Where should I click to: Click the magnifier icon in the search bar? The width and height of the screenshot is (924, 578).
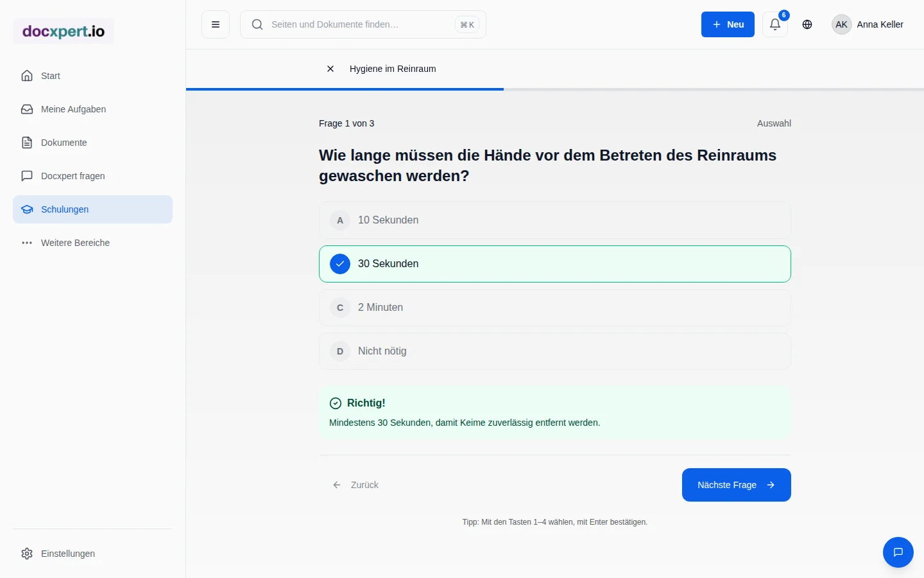(x=257, y=24)
